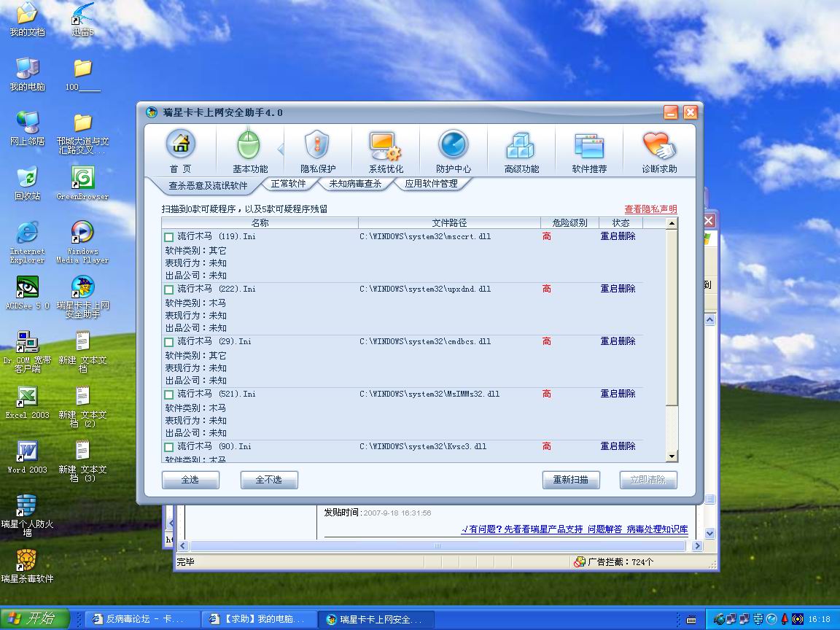Screen dimensions: 840x630
Task: Select the 基本功能 mouse icon
Action: 249,144
